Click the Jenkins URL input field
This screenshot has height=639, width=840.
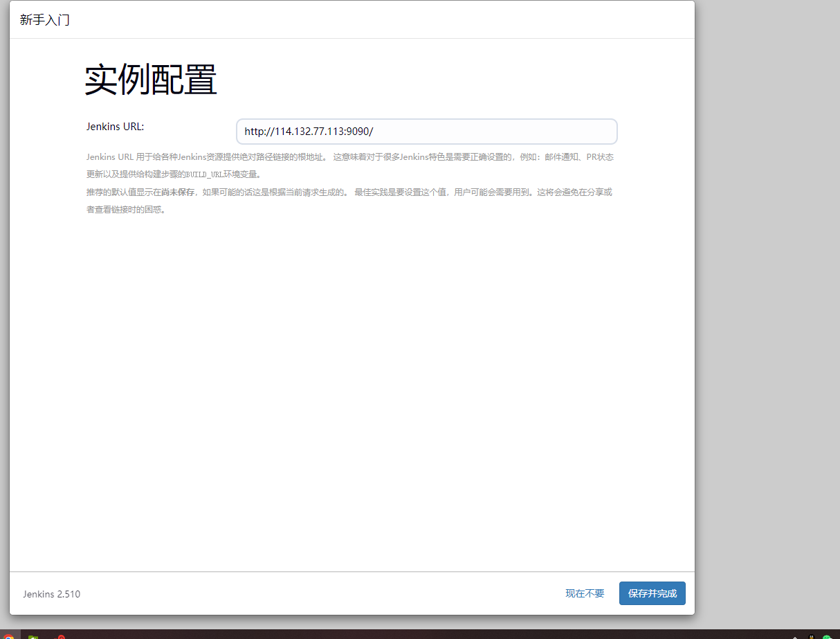click(426, 132)
